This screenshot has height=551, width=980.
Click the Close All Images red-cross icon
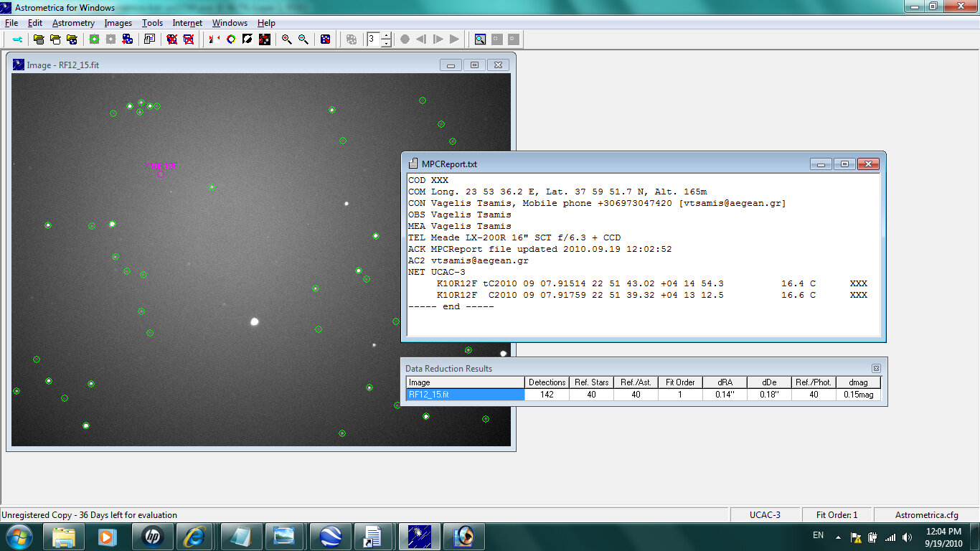tap(188, 39)
